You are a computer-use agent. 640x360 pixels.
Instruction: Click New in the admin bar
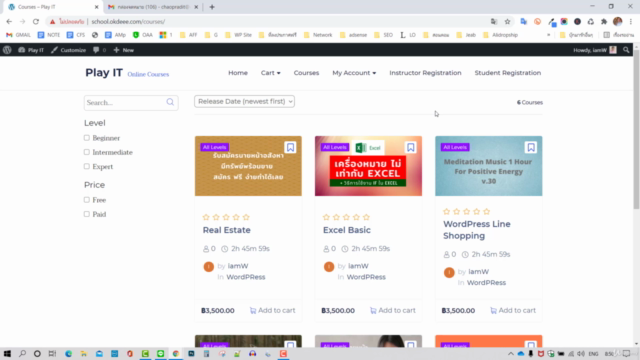point(124,50)
